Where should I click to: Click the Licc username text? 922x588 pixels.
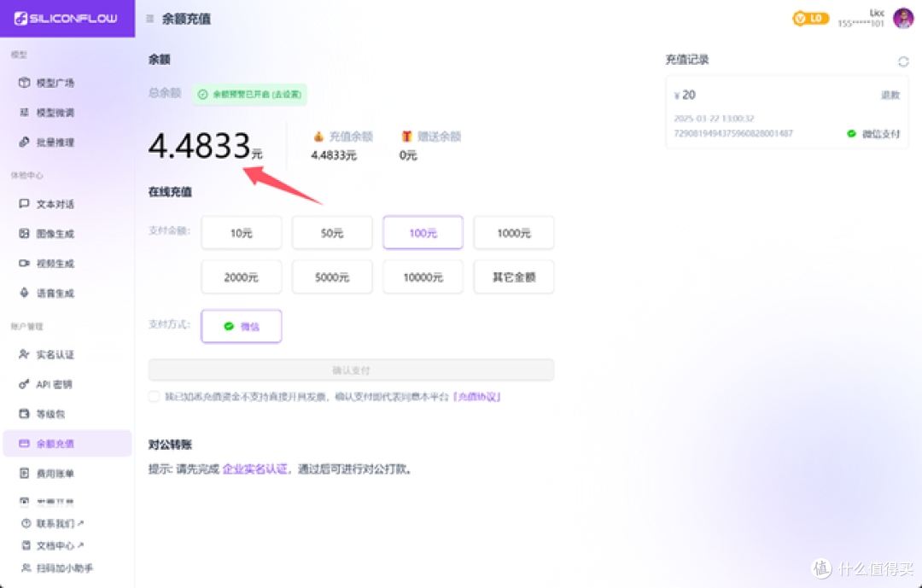[877, 12]
